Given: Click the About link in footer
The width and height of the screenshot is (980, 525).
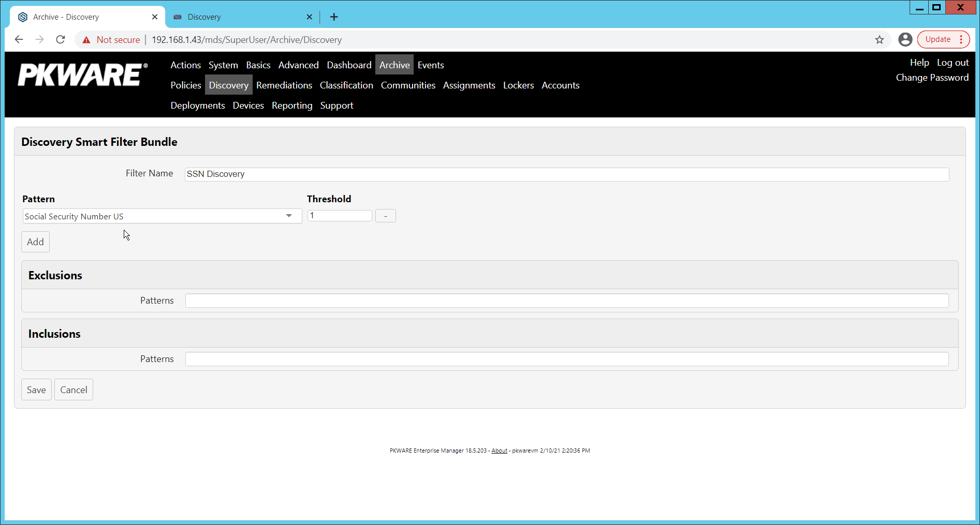Looking at the screenshot, I should 499,451.
